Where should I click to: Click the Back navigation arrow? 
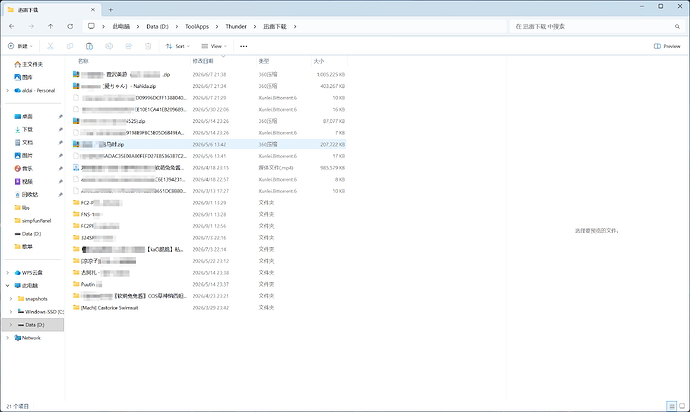coord(12,26)
